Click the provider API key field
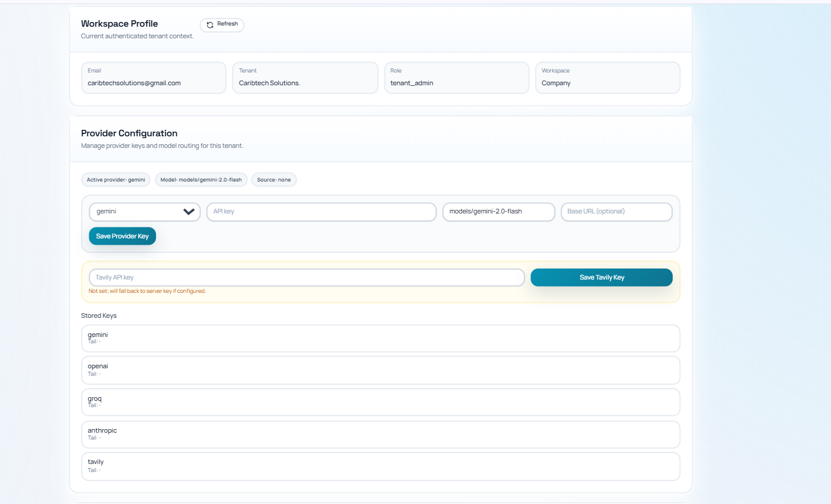This screenshot has width=831, height=504. [x=321, y=212]
